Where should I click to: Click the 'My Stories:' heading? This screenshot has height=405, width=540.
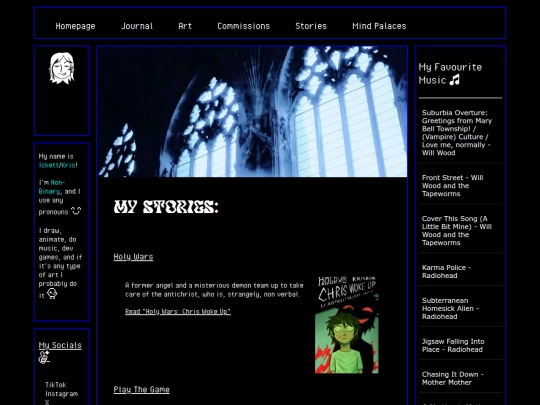[x=166, y=207]
